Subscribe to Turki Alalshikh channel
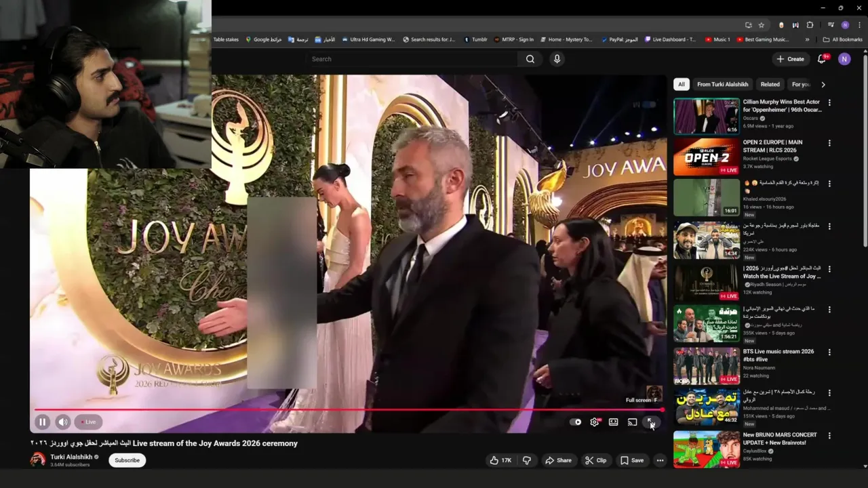 pos(127,460)
